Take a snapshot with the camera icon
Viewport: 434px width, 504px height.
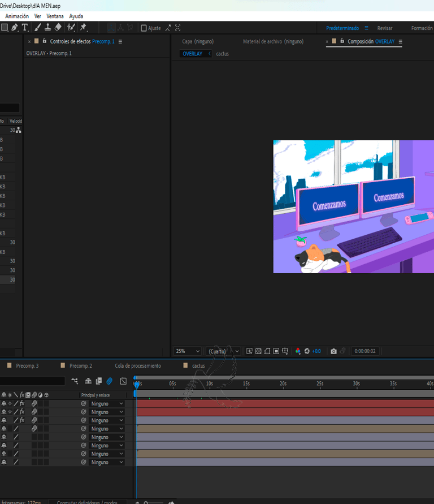click(333, 351)
